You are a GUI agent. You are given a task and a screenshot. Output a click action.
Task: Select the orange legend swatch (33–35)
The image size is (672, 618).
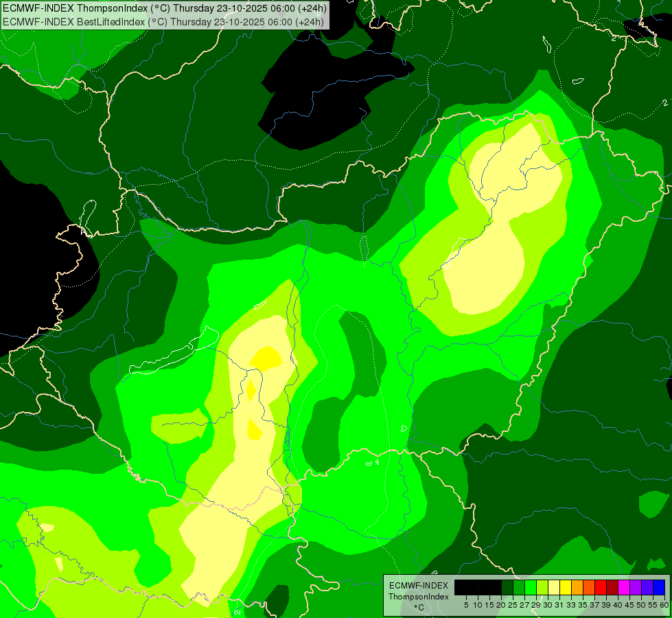pyautogui.click(x=577, y=587)
